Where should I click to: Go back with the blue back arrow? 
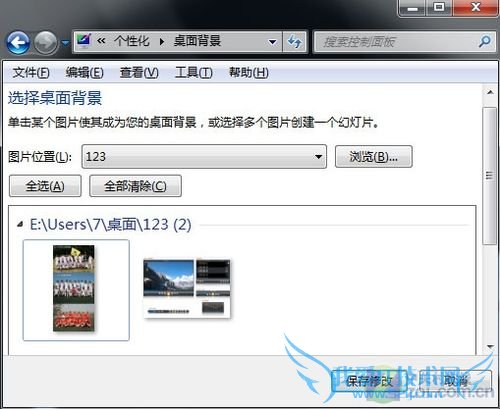pos(18,43)
